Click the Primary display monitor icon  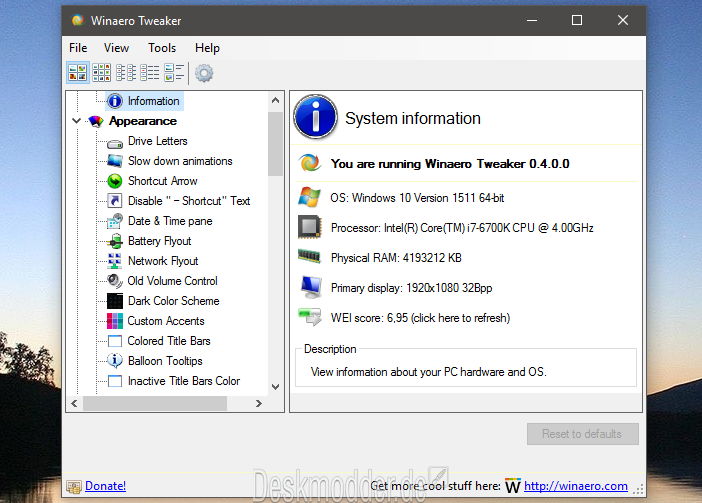[x=310, y=287]
